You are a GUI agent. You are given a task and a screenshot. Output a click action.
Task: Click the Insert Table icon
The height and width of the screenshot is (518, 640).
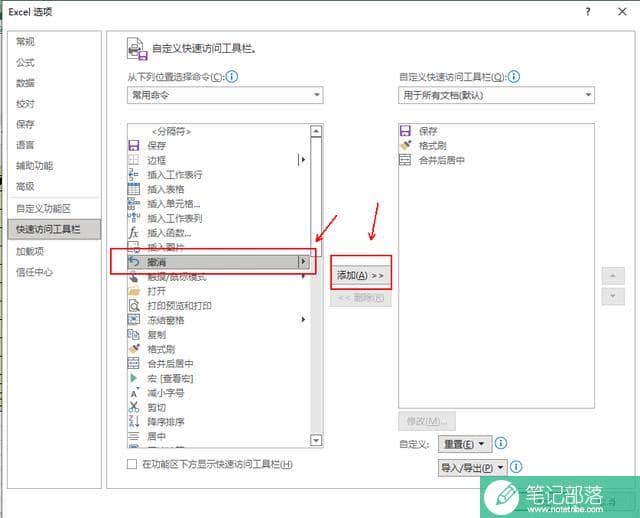coord(134,189)
